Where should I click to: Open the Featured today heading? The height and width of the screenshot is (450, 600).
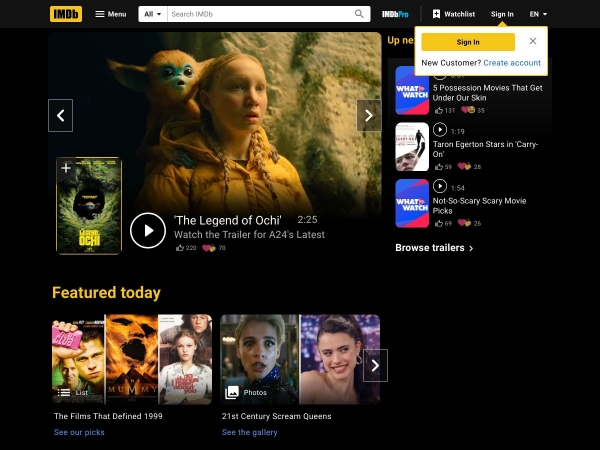click(x=106, y=293)
